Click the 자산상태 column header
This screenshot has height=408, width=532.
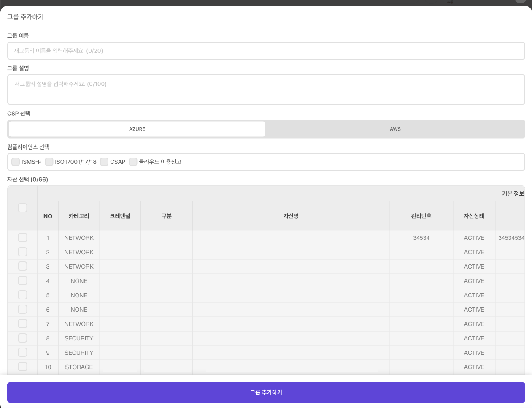click(x=474, y=216)
